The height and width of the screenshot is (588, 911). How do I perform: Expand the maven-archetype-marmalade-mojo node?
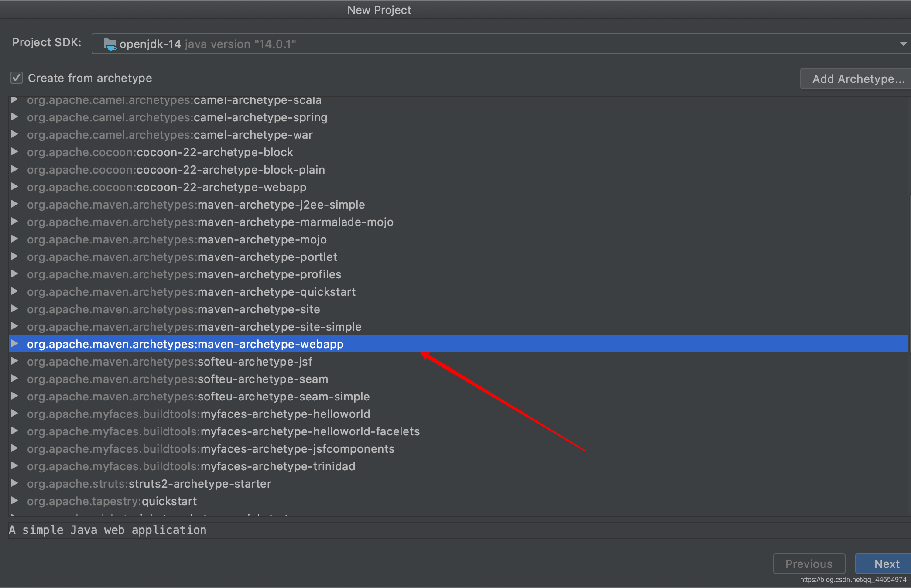tap(14, 222)
